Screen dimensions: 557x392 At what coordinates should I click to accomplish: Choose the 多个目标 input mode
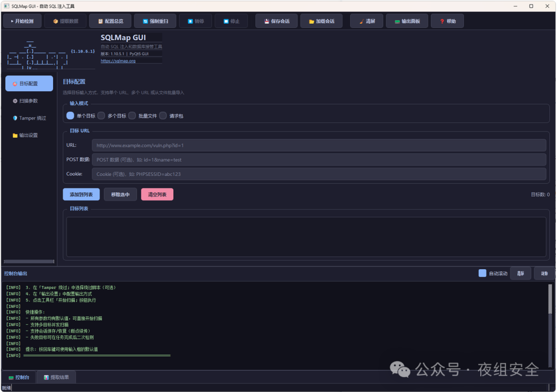click(x=111, y=116)
